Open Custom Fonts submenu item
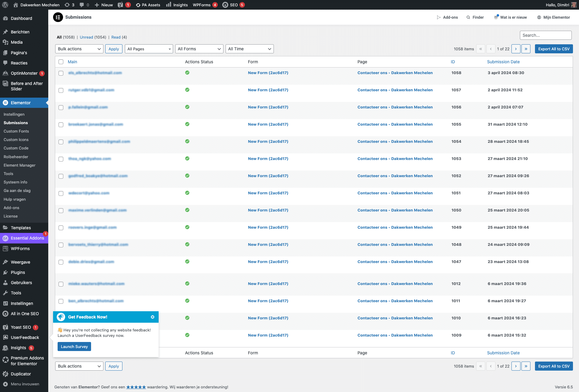The width and height of the screenshot is (579, 392). tap(16, 131)
